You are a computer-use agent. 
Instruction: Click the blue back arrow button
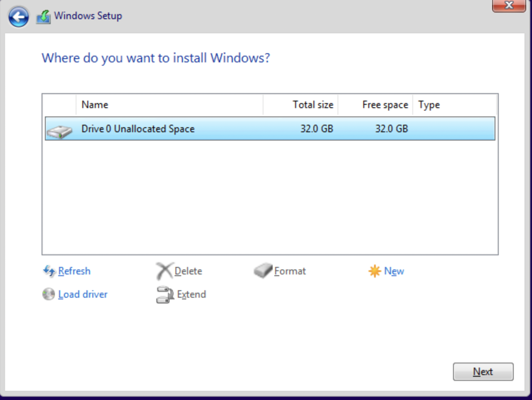[18, 17]
